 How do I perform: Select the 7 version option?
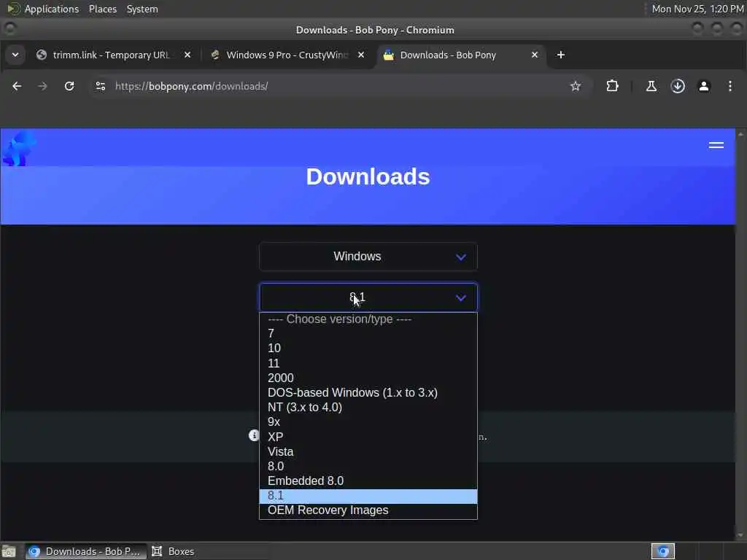click(x=368, y=333)
